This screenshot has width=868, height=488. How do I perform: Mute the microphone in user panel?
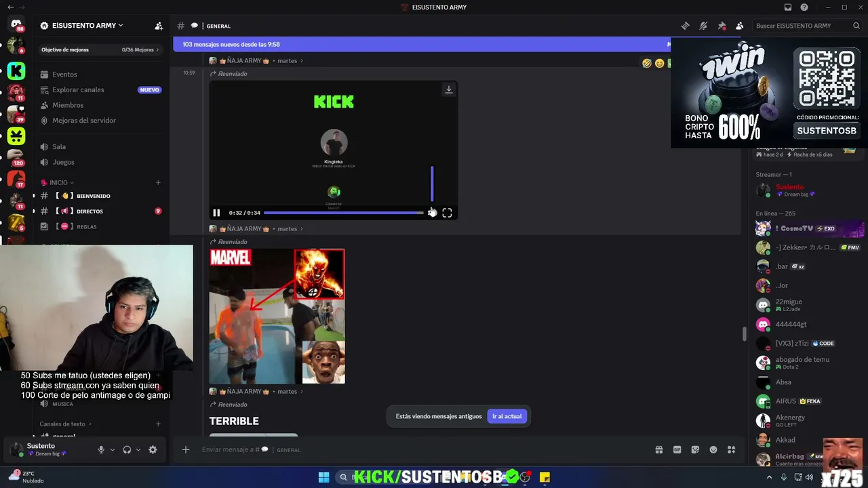click(x=101, y=449)
